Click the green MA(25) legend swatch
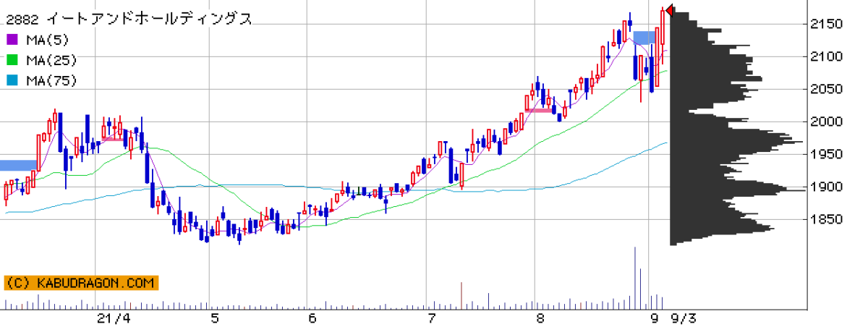The height and width of the screenshot is (327, 868). [12, 60]
